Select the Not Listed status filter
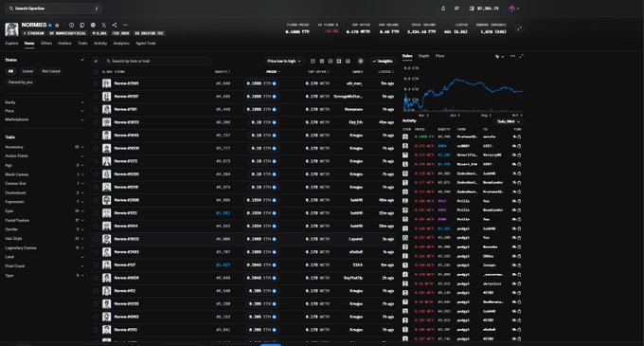Image resolution: width=644 pixels, height=346 pixels. coord(51,71)
